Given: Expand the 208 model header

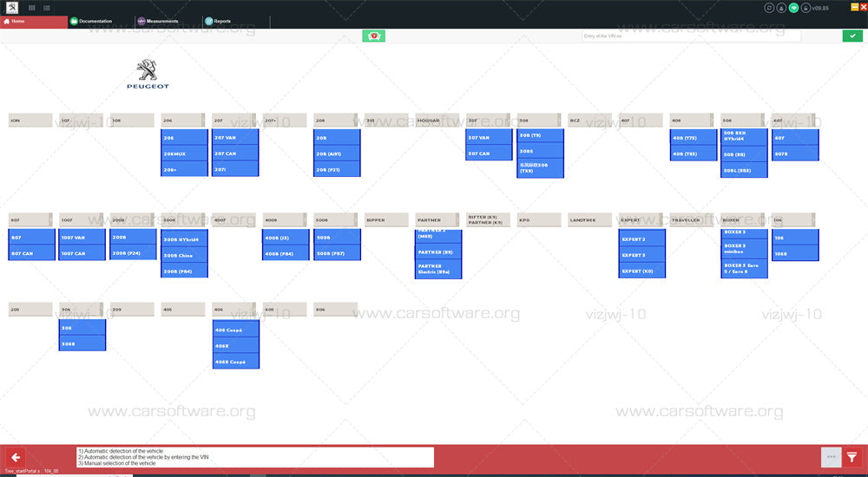Looking at the screenshot, I should 336,120.
